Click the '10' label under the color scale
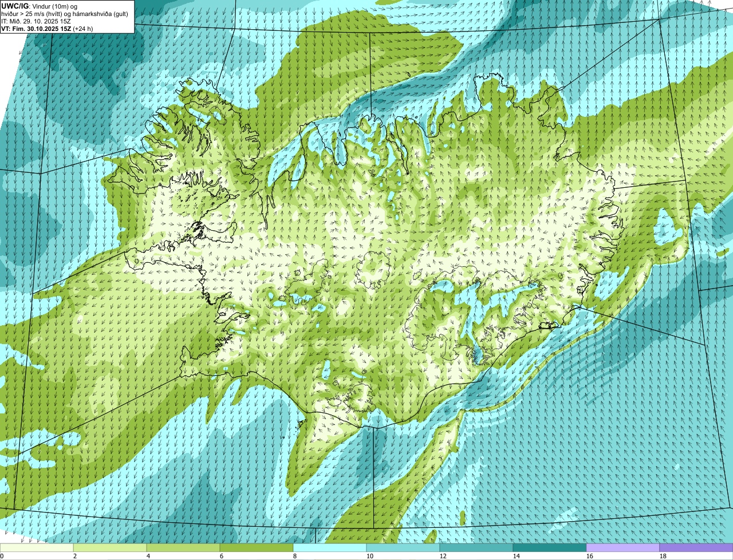This screenshot has height=560, width=733. 370,556
